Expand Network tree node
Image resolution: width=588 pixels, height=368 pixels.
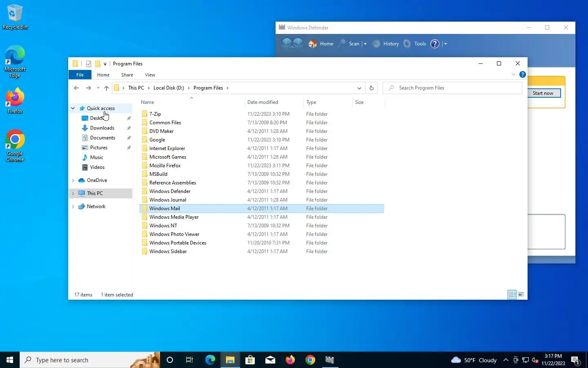coord(73,206)
